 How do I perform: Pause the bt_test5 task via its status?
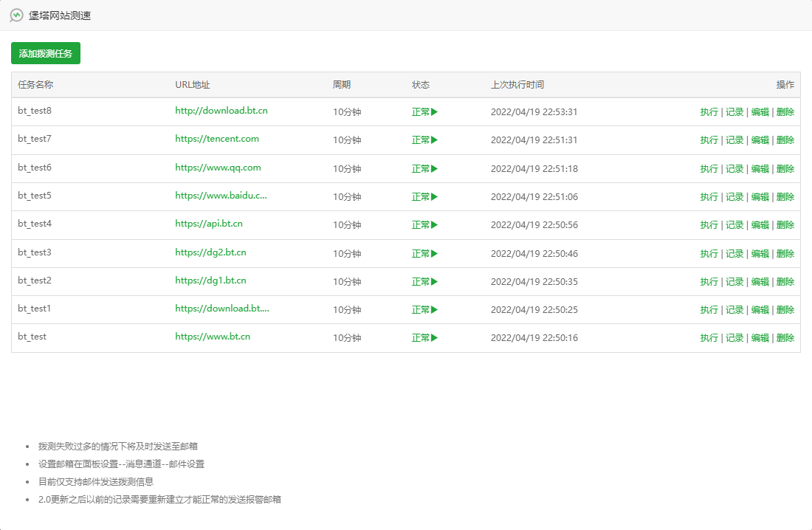coord(424,196)
